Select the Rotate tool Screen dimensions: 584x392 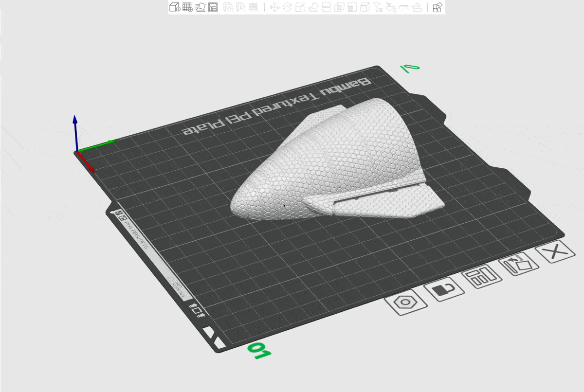click(287, 7)
